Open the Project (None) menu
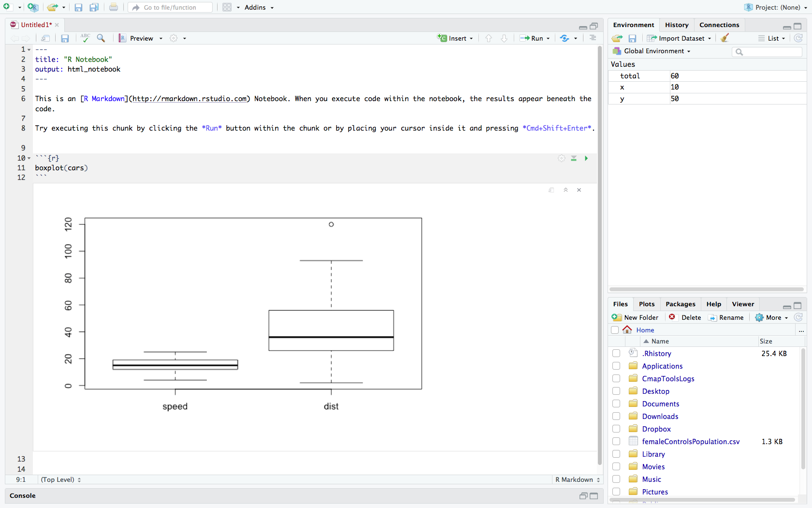This screenshot has height=508, width=812. (x=776, y=7)
